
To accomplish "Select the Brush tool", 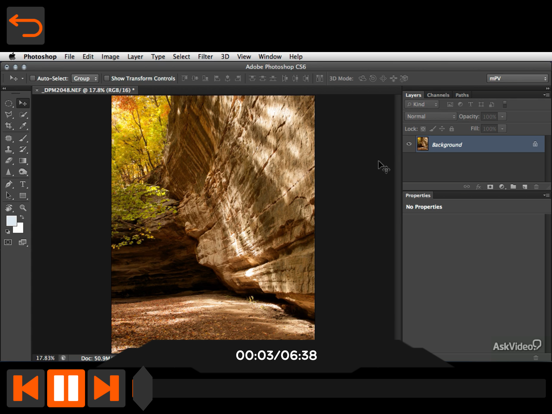I will click(23, 138).
